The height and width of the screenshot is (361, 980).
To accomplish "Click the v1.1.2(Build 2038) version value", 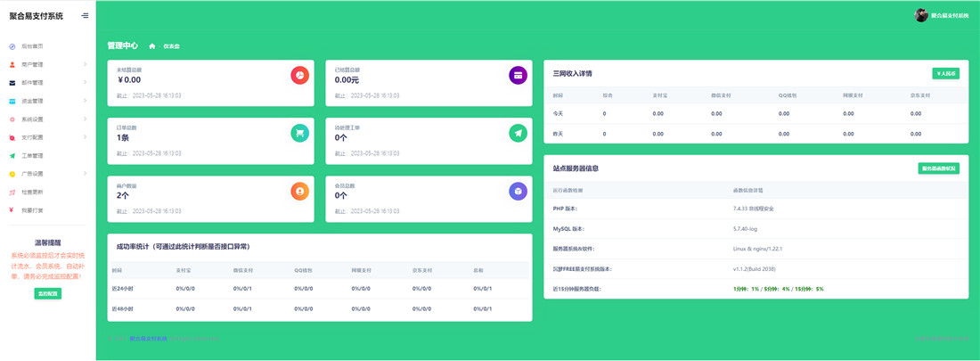I will [755, 269].
